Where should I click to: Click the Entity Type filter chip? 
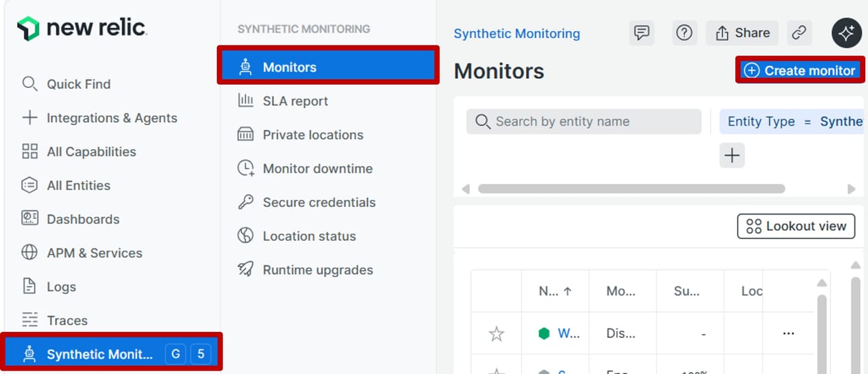click(791, 121)
